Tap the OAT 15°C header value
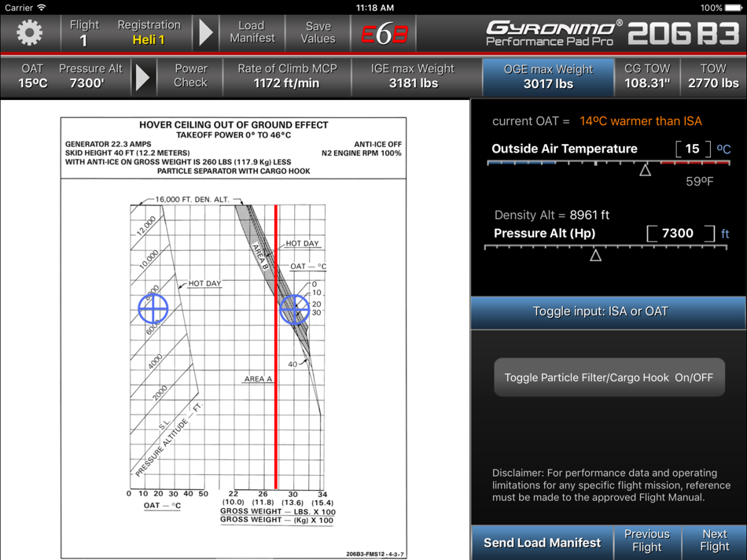Screen dimensions: 747x560 click(32, 76)
